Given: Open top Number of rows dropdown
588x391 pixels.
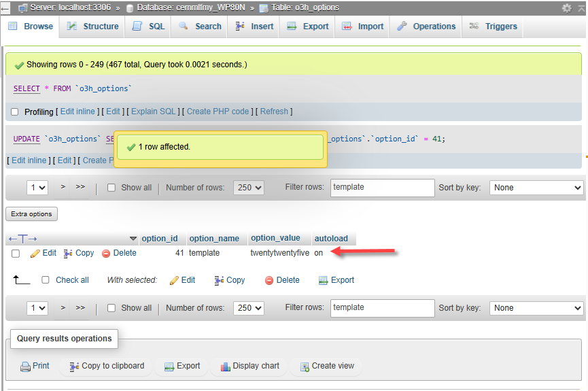Looking at the screenshot, I should [x=249, y=187].
